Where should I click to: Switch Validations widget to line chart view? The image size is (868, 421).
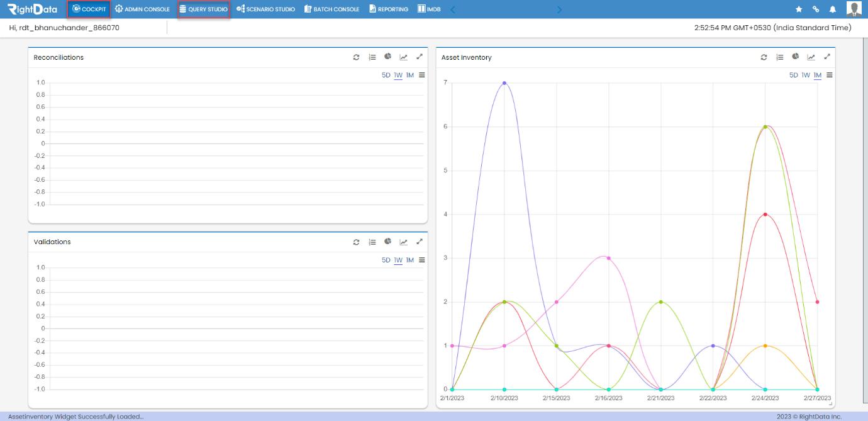[404, 242]
